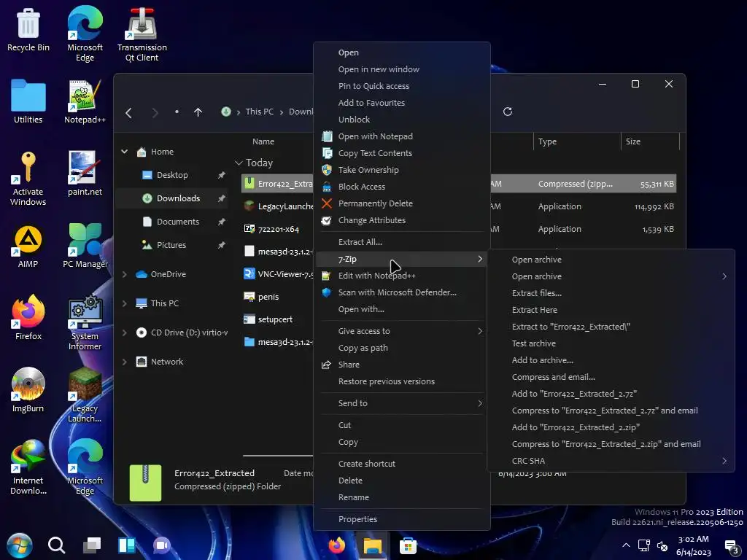Launch paint.net from the desktop
Viewport: 747px width, 560px height.
pyautogui.click(x=85, y=174)
